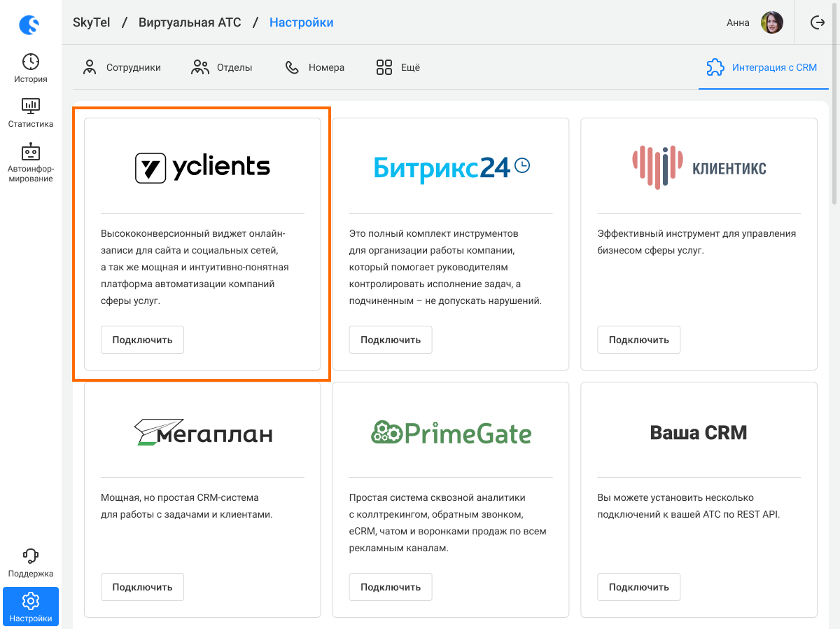This screenshot has width=840, height=629.
Task: Click the Клиентикс description text
Action: [x=696, y=242]
